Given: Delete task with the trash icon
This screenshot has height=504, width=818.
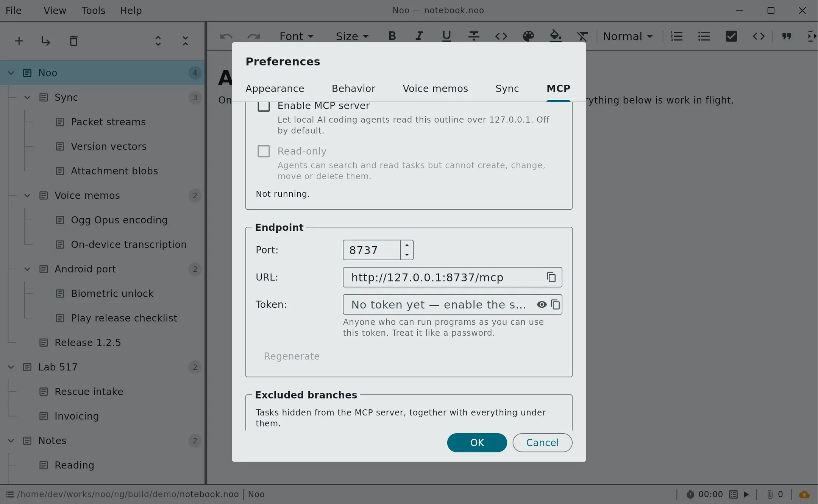Looking at the screenshot, I should coord(73,41).
